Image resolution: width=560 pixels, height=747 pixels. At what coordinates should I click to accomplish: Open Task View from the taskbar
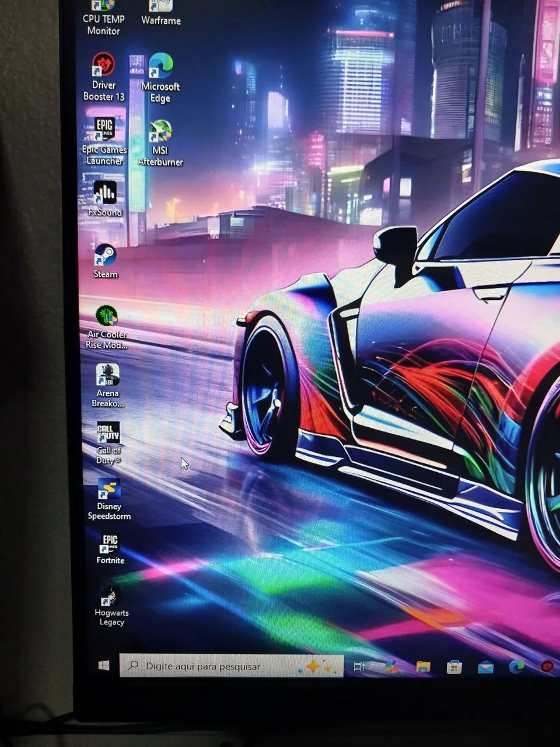point(359,666)
